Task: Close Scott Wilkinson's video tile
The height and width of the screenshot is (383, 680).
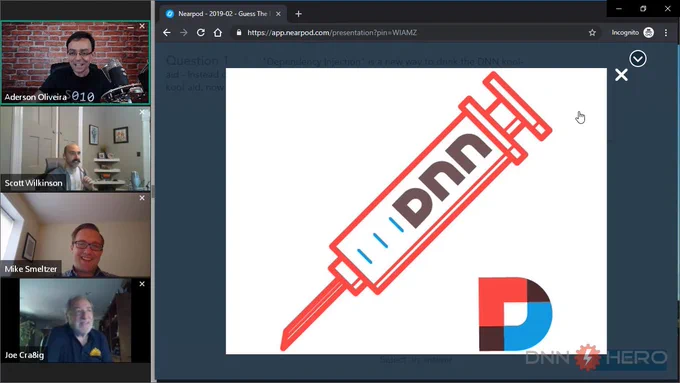Action: click(142, 112)
